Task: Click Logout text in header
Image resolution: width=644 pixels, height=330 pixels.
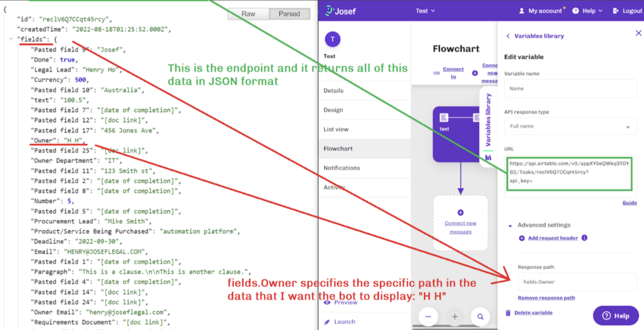Action: 632,11
